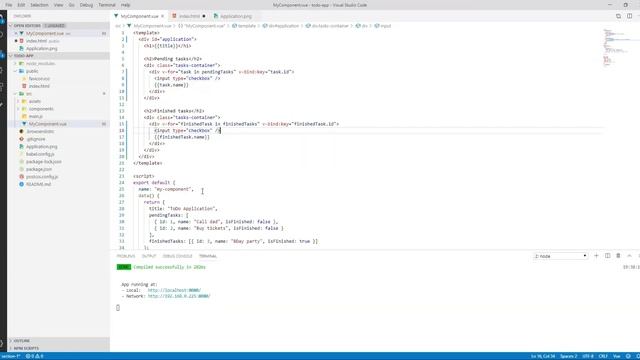This screenshot has width=640, height=360.
Task: Click the split editor icon in the editor toolbar
Action: point(629,16)
